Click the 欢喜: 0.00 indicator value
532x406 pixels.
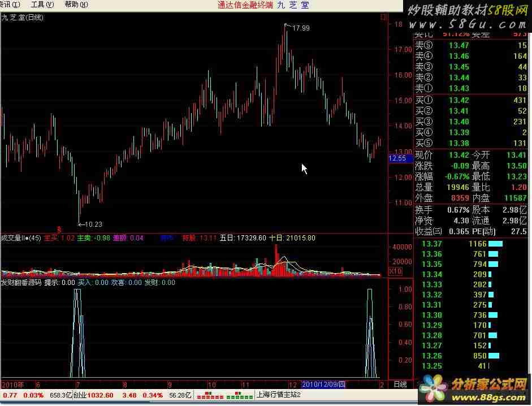click(126, 282)
